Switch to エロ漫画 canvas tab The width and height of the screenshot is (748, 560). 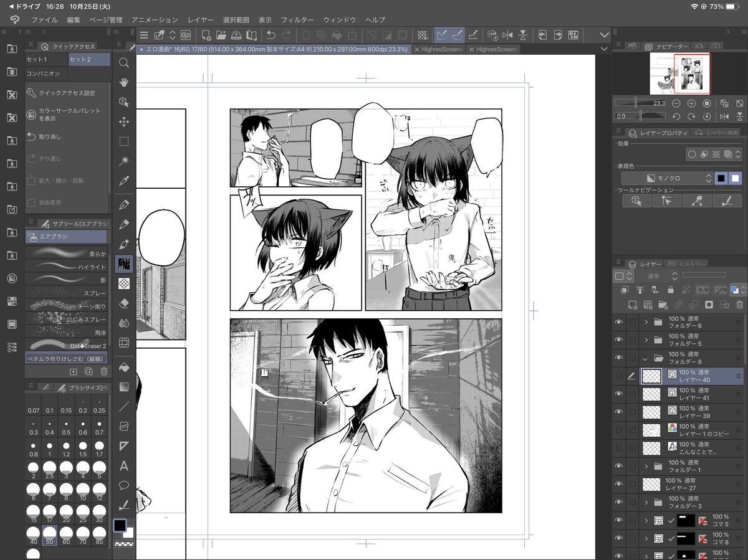click(x=273, y=49)
